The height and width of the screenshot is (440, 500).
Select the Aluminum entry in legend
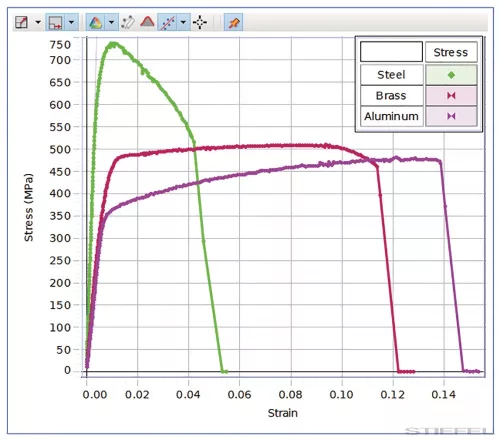[391, 116]
